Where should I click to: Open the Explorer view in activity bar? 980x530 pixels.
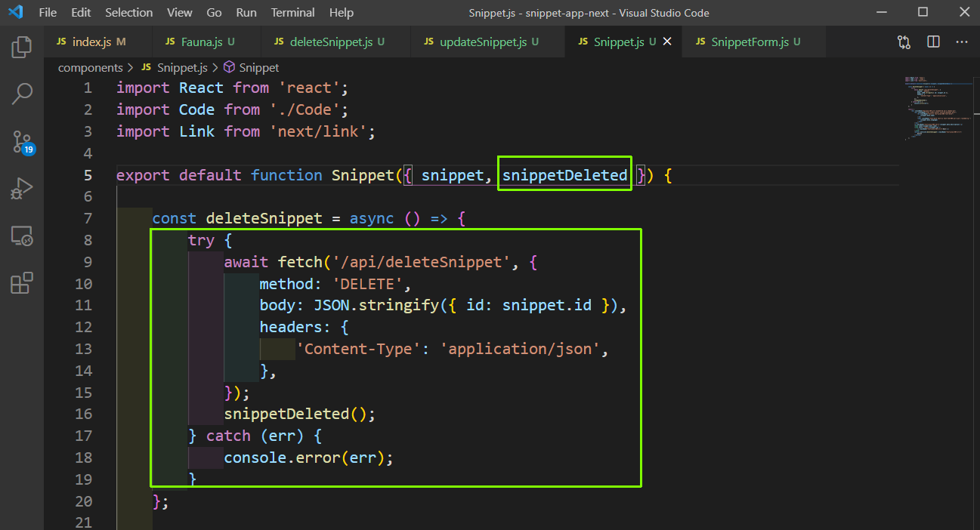tap(22, 47)
